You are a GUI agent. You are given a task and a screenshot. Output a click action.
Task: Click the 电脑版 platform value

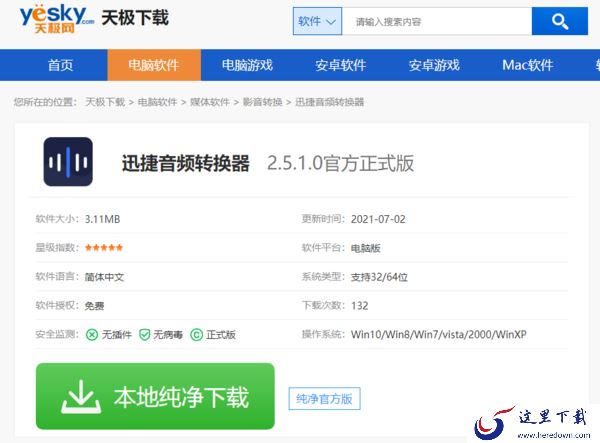(365, 248)
